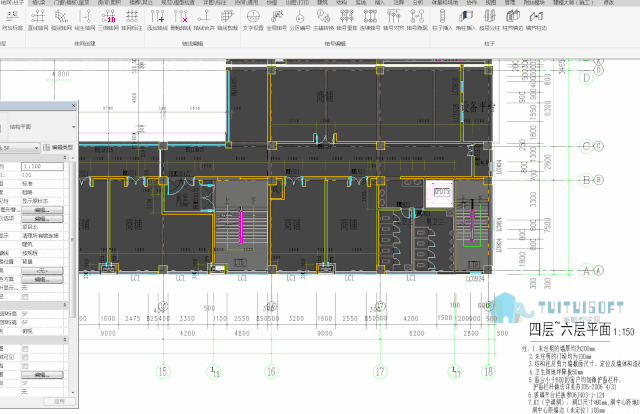This screenshot has height=414, width=640.
Task: Click the 设备平台 room label
Action: click(x=478, y=107)
